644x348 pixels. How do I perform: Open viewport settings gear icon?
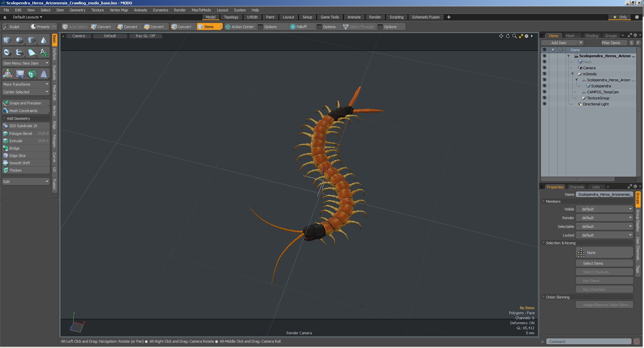[x=527, y=36]
